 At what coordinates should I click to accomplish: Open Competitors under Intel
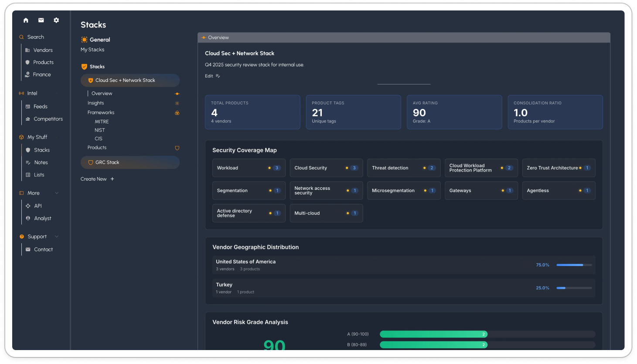tap(48, 119)
